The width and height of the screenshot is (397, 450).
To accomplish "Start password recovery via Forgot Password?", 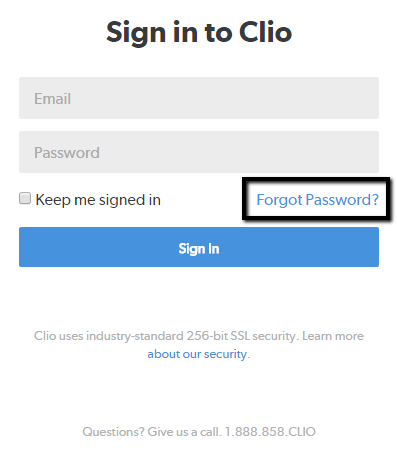I will pyautogui.click(x=317, y=200).
